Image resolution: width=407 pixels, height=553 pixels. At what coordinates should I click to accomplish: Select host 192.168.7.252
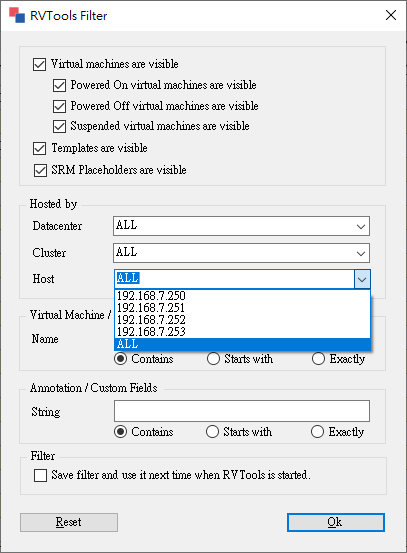[242, 320]
